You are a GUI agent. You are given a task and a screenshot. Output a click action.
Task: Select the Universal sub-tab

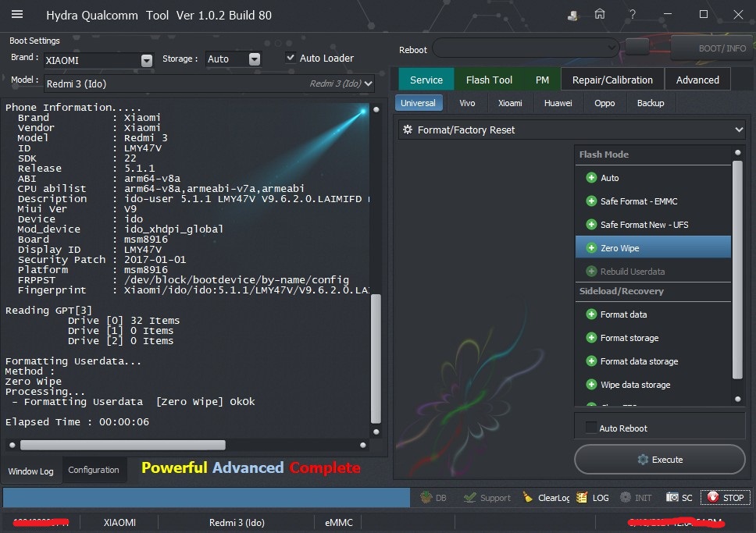[x=418, y=103]
